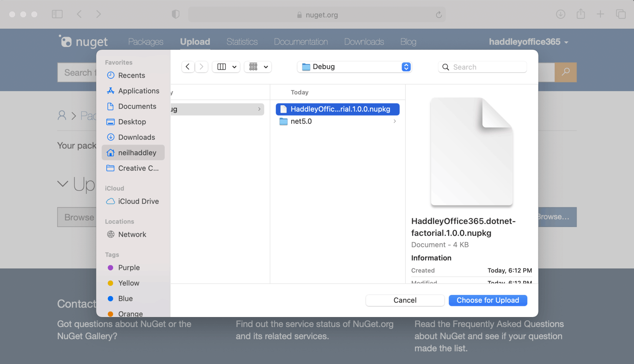Click the parent folder row chevron
The width and height of the screenshot is (634, 364).
[x=259, y=109]
